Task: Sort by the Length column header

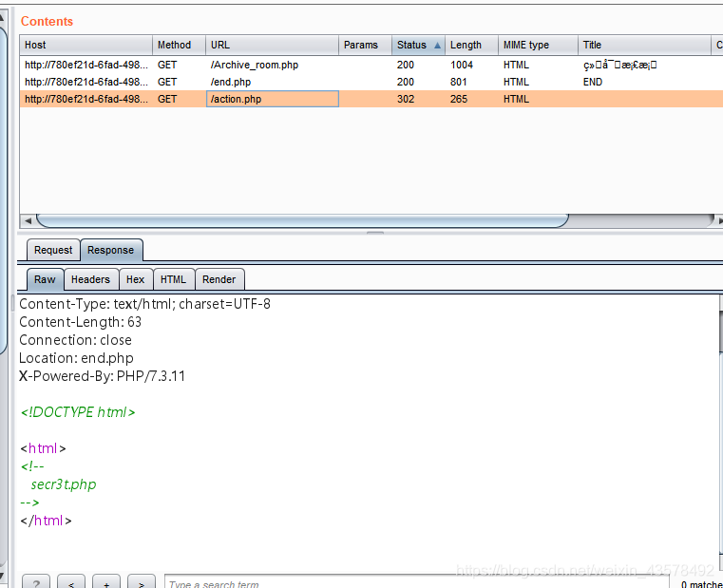Action: pos(471,46)
